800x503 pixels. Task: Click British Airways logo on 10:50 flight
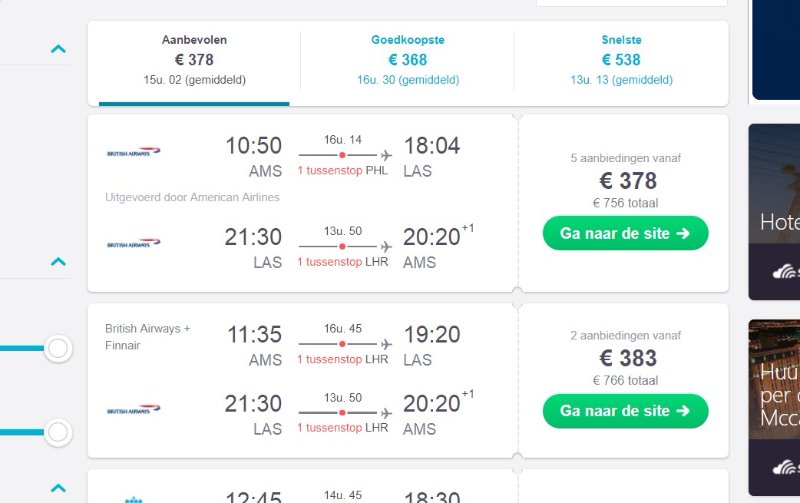(x=134, y=153)
